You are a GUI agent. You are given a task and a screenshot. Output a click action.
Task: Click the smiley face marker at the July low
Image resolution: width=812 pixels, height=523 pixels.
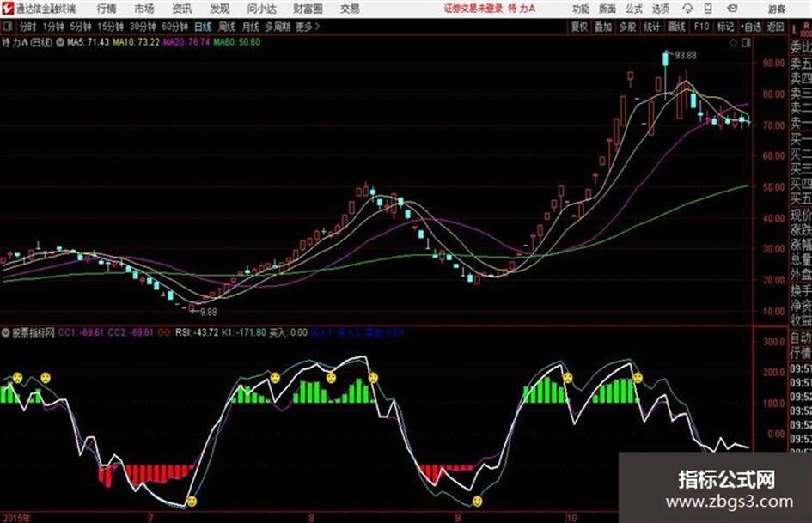click(x=192, y=502)
